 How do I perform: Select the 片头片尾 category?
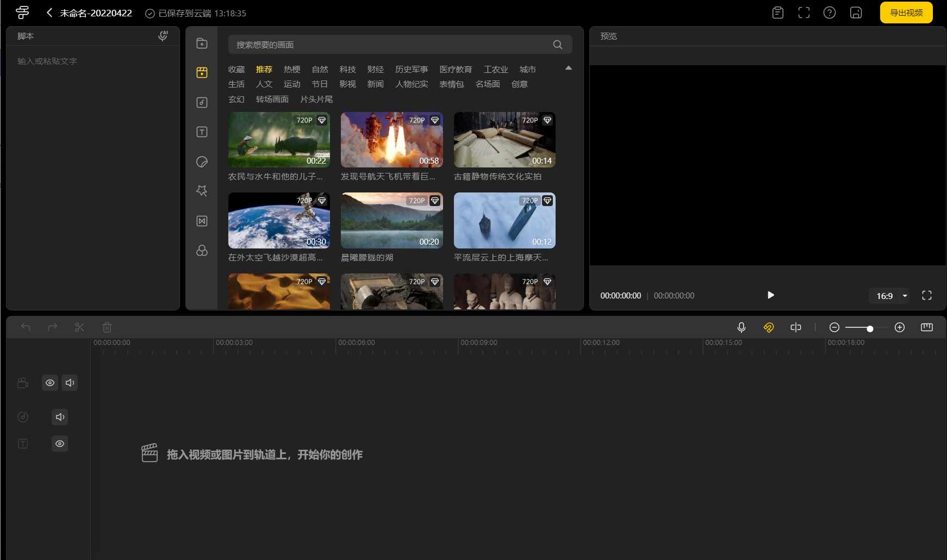click(x=316, y=99)
